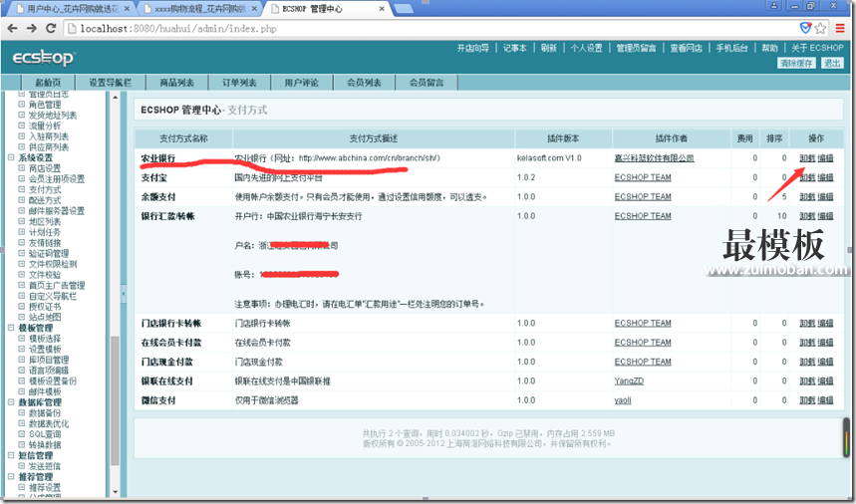Click 卸载 for 农业银行 row
The image size is (856, 504).
point(807,158)
